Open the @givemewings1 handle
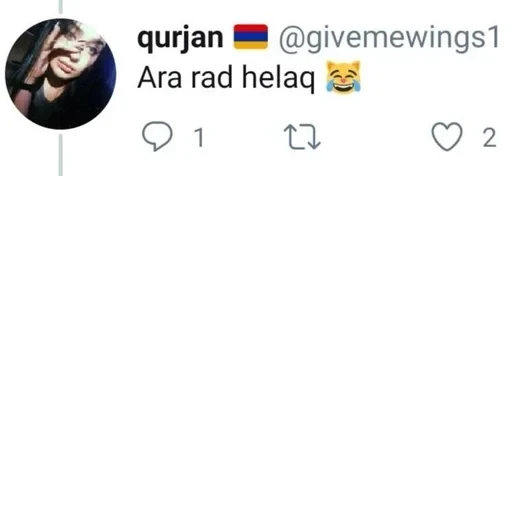 pyautogui.click(x=389, y=38)
